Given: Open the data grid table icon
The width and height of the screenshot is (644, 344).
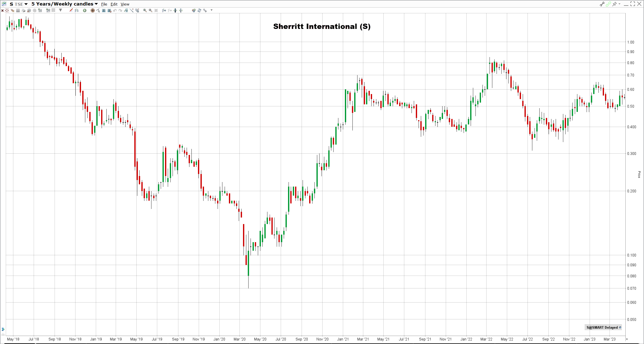Looking at the screenshot, I should [18, 11].
